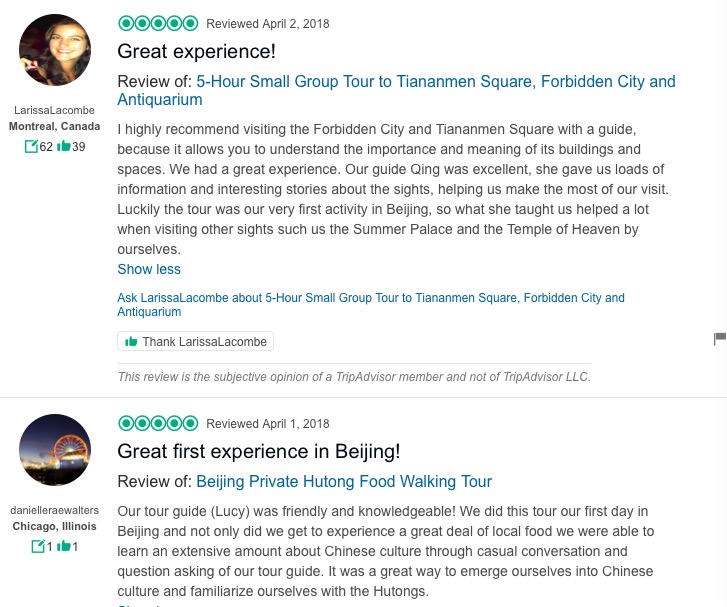Click LarissaLacombe's review count icon
This screenshot has width=727, height=607.
(31, 147)
